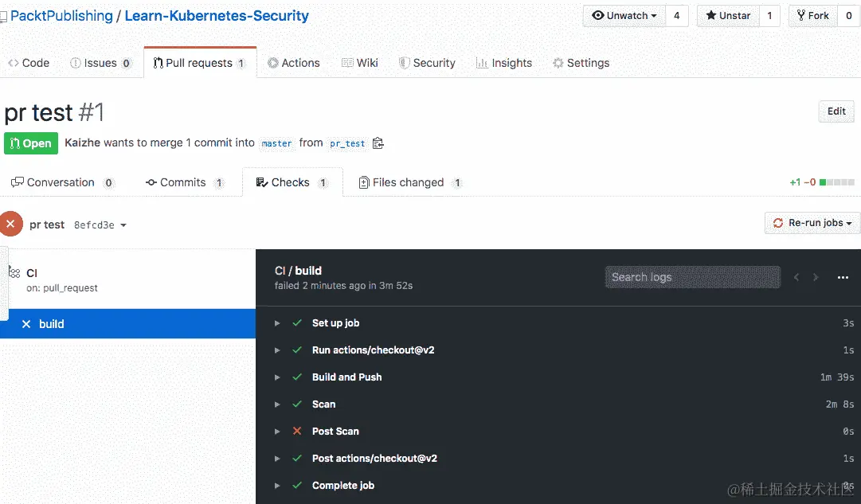
Task: Click previous arrow in log search navigation
Action: coord(796,277)
